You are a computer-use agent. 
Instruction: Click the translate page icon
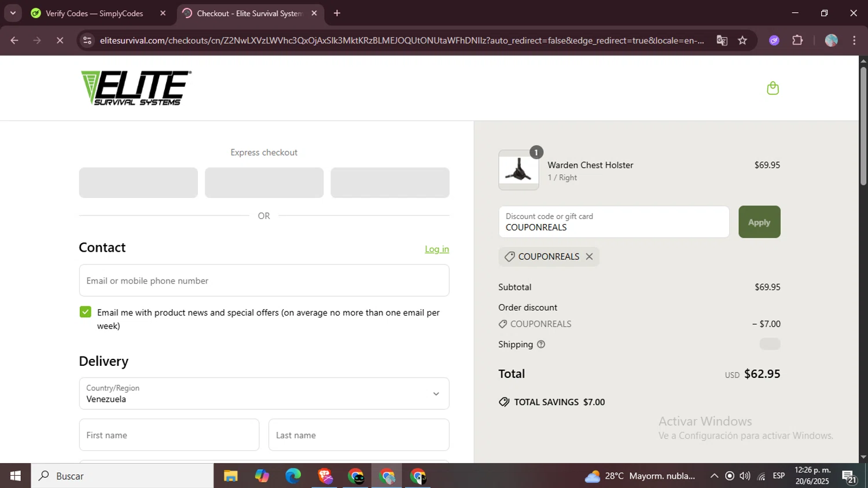click(x=722, y=41)
